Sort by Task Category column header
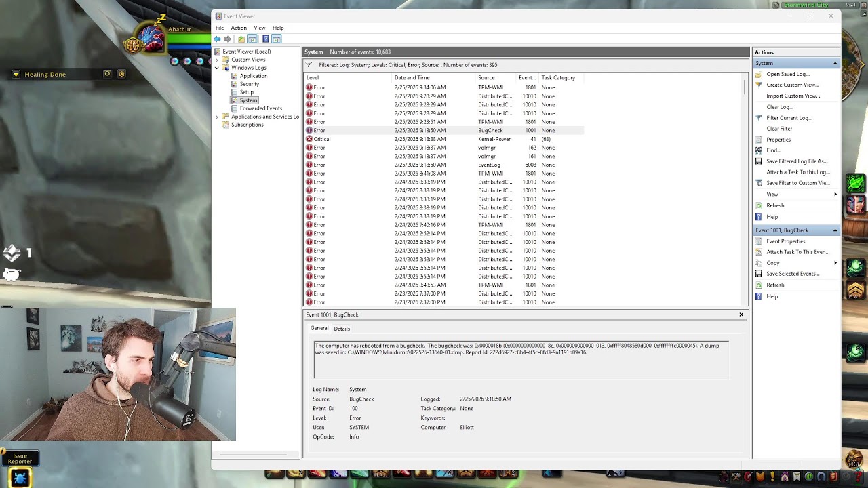The width and height of the screenshot is (868, 488). point(561,77)
